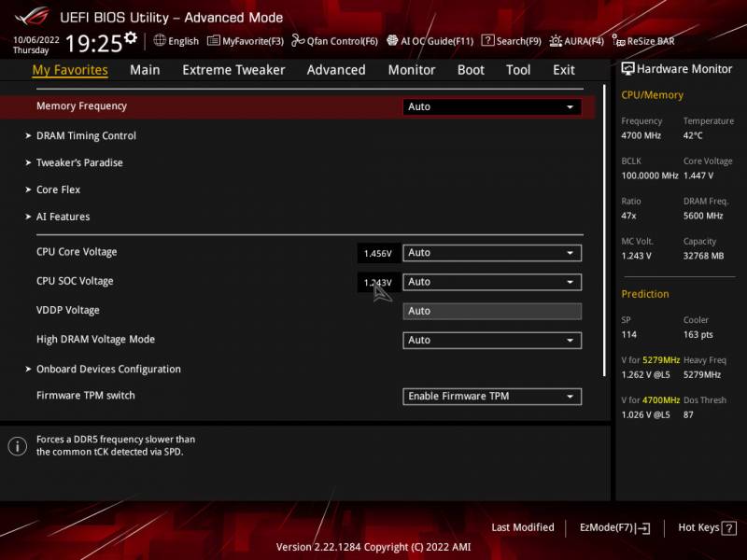Click the 100.0000 MHz BCLK value
The image size is (747, 560).
click(x=650, y=175)
